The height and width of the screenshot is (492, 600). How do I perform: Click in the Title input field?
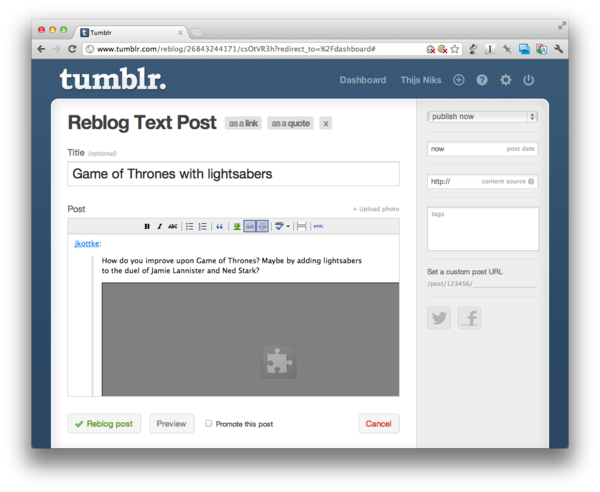[x=233, y=174]
